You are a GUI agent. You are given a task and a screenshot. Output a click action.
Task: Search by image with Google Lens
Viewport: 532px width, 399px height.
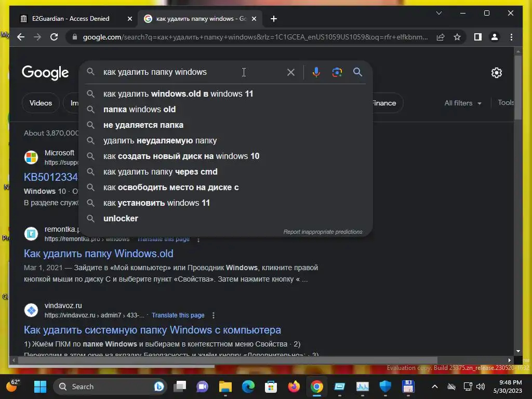pyautogui.click(x=337, y=72)
